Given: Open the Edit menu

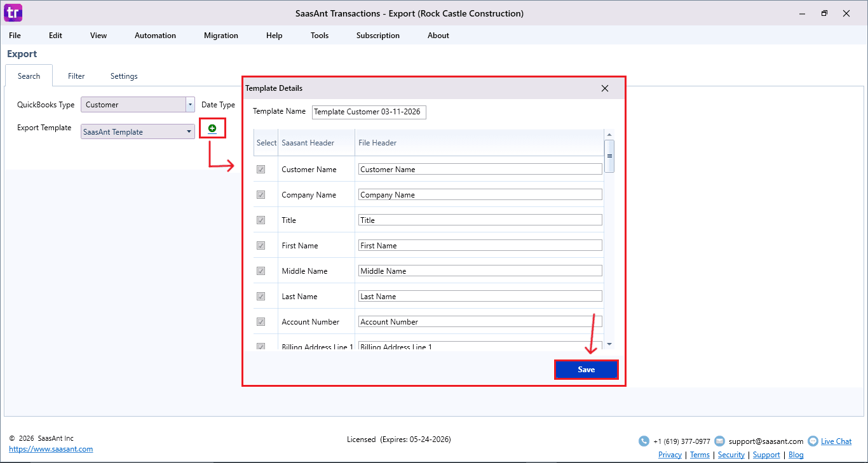Looking at the screenshot, I should (x=56, y=36).
